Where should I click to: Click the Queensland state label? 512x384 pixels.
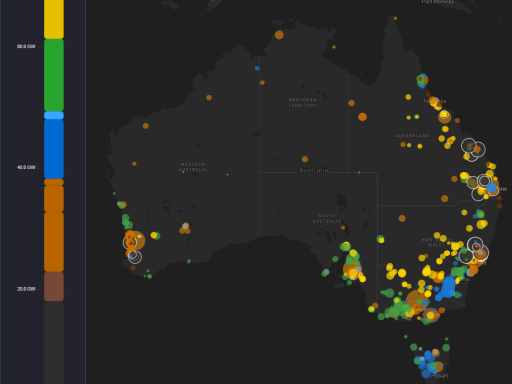tap(412, 136)
